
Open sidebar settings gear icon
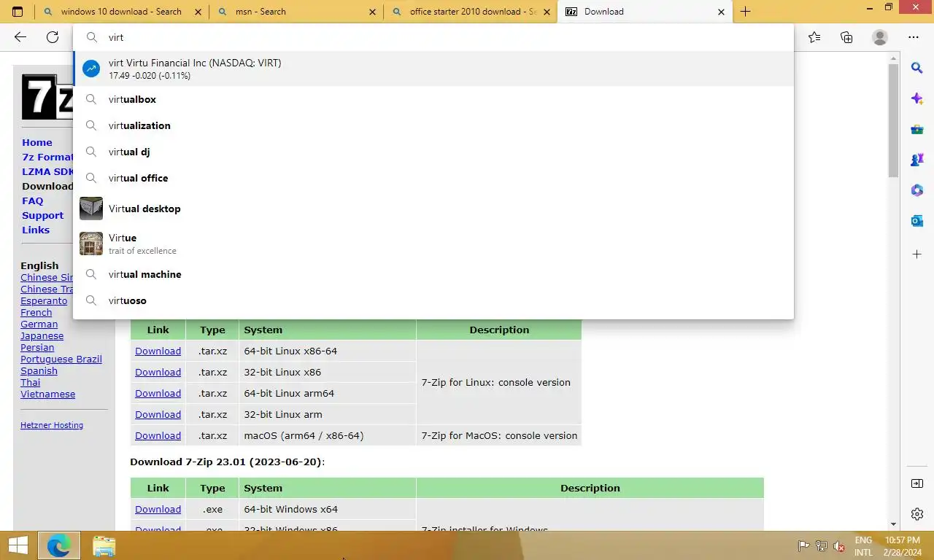pos(917,514)
